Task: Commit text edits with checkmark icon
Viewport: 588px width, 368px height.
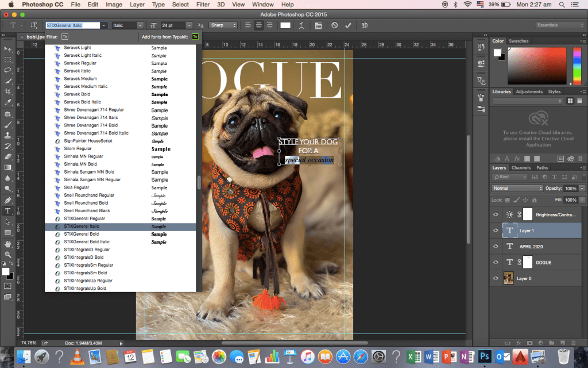Action: click(x=347, y=25)
